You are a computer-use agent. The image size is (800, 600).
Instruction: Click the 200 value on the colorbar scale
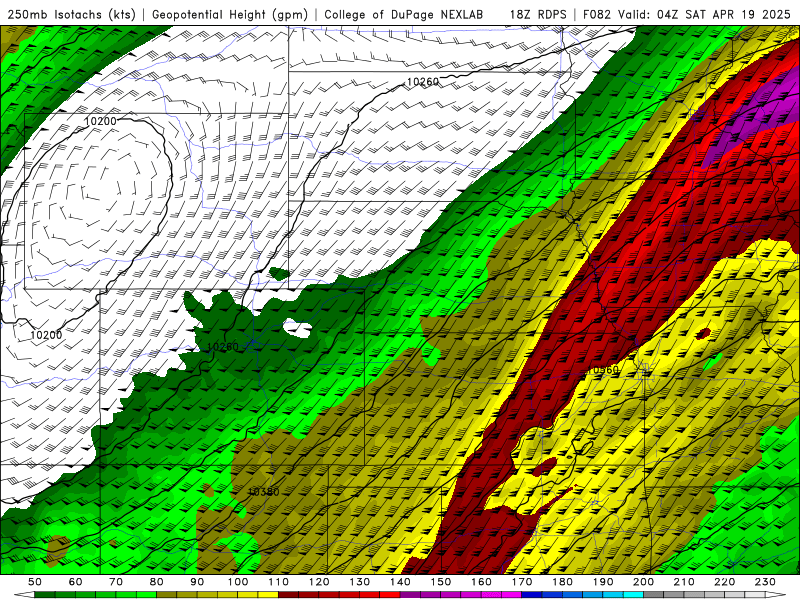(643, 582)
